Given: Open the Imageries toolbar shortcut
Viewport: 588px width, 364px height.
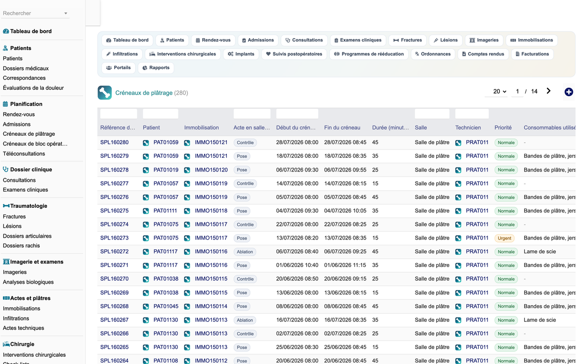Looking at the screenshot, I should pyautogui.click(x=484, y=40).
